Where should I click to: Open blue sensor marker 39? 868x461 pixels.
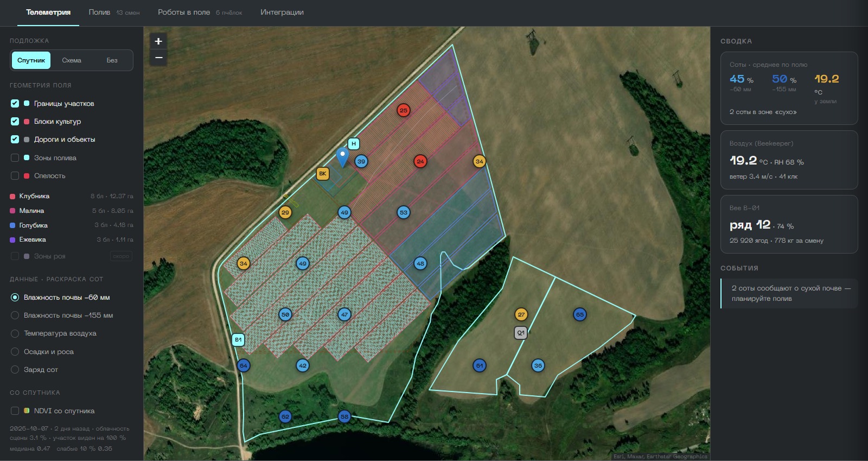coord(361,161)
